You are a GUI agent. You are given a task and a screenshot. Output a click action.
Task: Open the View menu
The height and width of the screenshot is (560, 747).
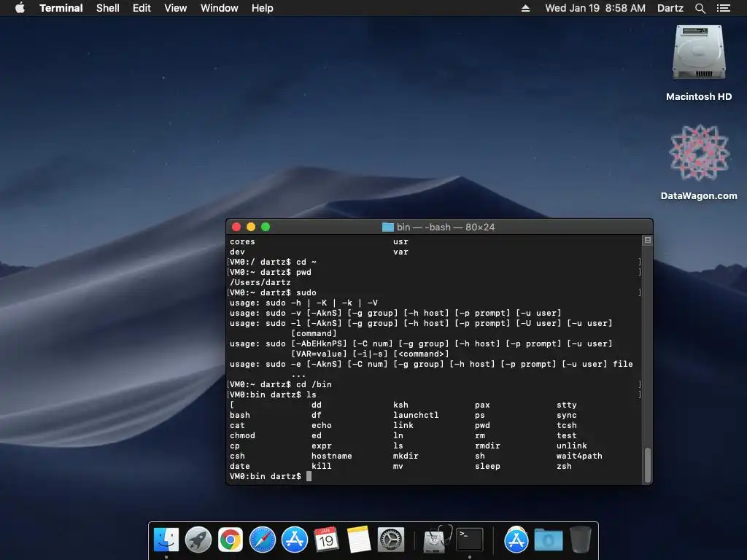coord(175,8)
